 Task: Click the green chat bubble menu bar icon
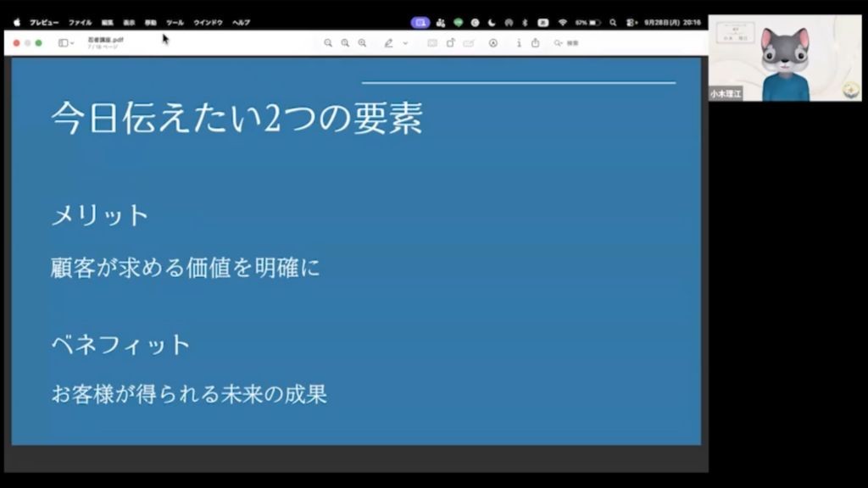point(459,23)
